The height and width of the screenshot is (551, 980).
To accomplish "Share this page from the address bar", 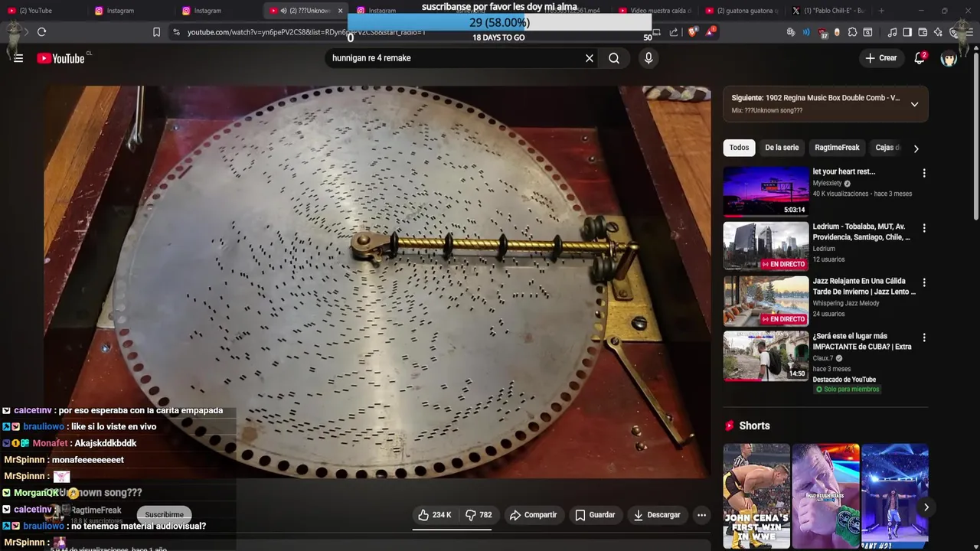I will click(x=674, y=32).
